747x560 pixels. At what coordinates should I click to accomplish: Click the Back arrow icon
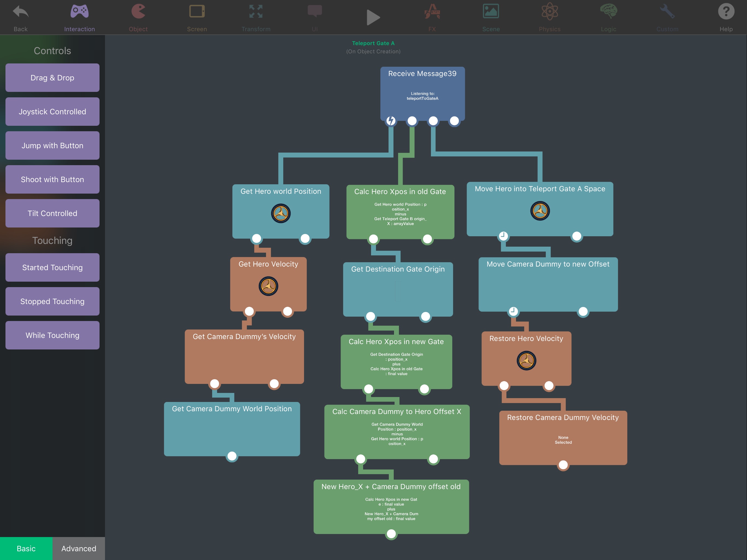tap(21, 12)
